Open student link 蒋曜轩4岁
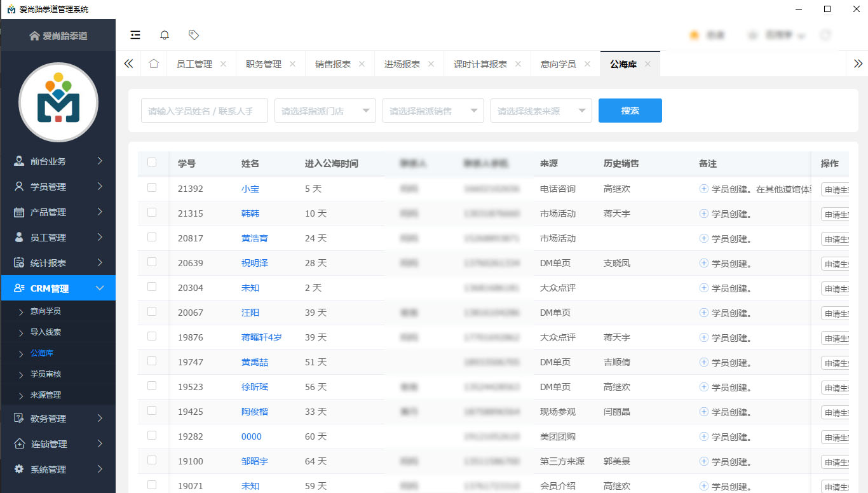The image size is (868, 493). [x=261, y=337]
